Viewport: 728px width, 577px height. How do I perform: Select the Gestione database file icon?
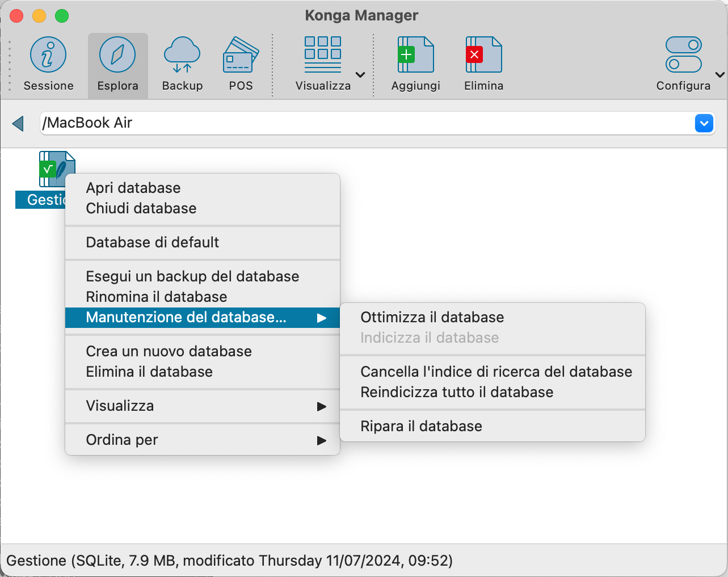[x=56, y=169]
